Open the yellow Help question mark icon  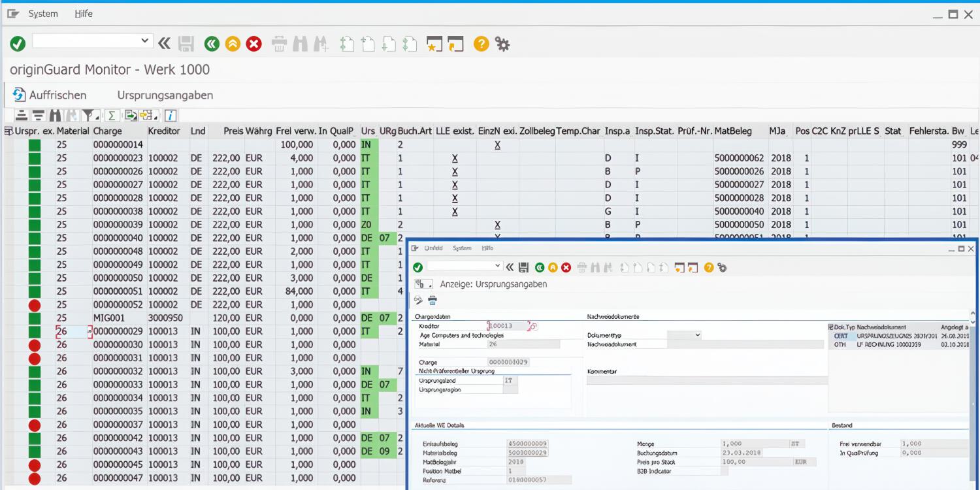pos(481,44)
